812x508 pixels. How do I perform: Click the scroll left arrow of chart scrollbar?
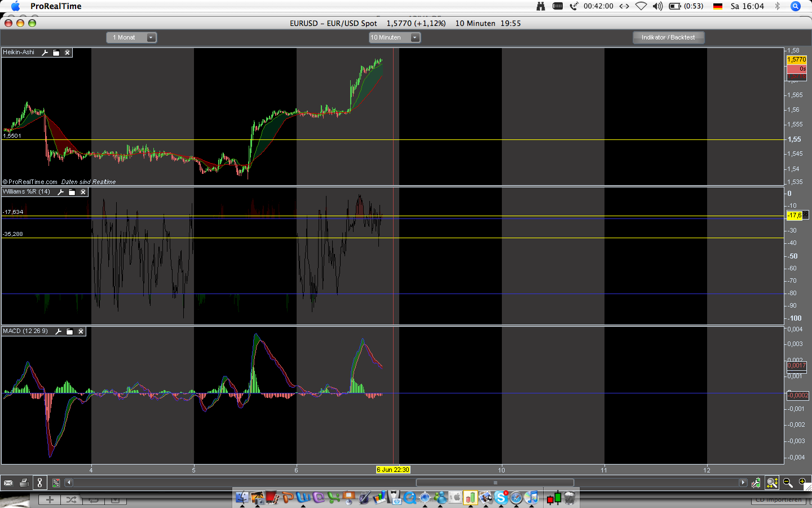point(69,483)
